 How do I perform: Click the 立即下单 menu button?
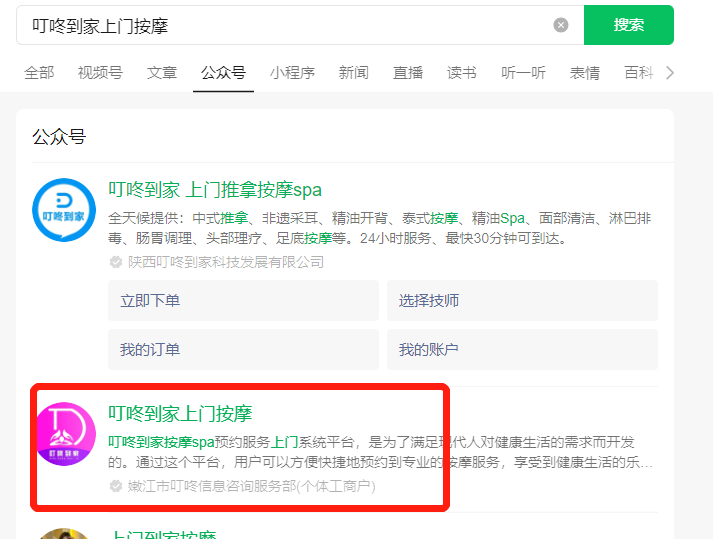pyautogui.click(x=243, y=301)
